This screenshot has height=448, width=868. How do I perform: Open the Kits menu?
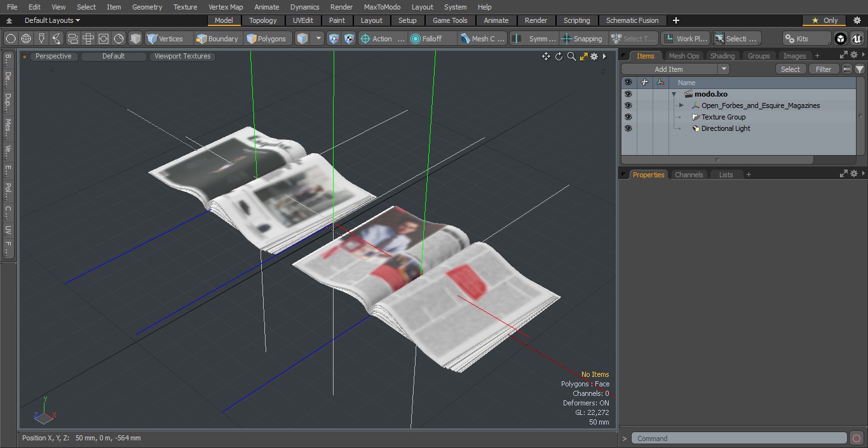click(x=806, y=39)
